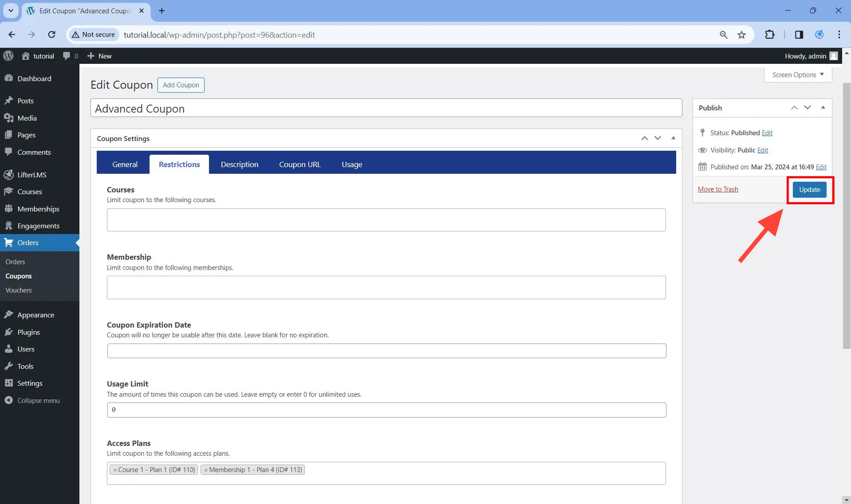
Task: Open the Orders submenu item
Action: (15, 262)
